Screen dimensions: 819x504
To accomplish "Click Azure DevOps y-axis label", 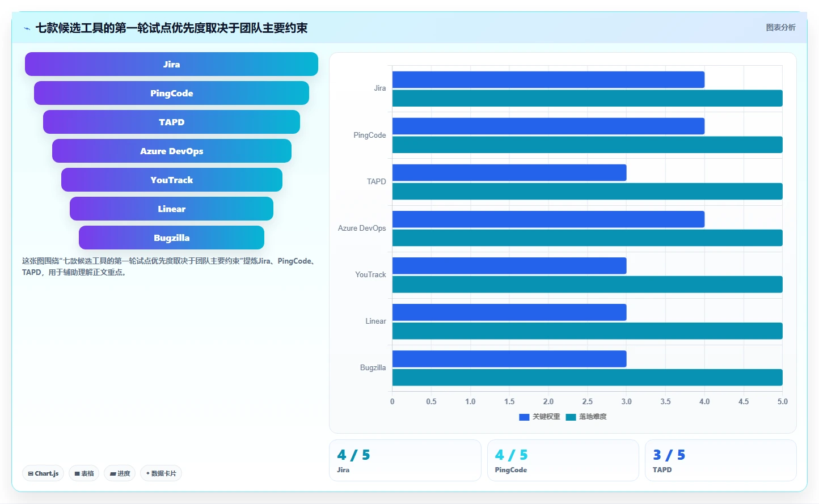I will tap(362, 228).
